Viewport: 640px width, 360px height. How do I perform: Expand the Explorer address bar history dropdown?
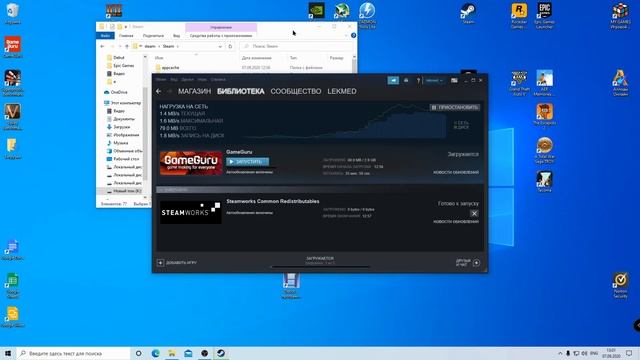point(220,47)
